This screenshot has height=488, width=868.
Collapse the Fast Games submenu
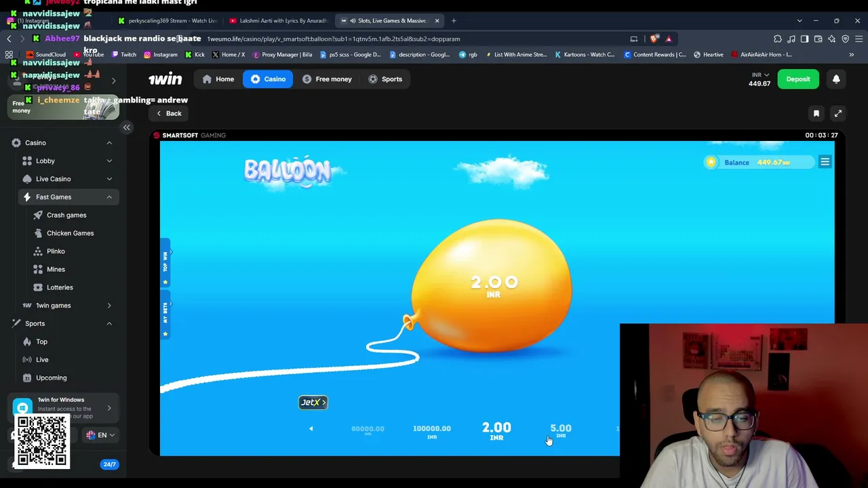coord(109,197)
